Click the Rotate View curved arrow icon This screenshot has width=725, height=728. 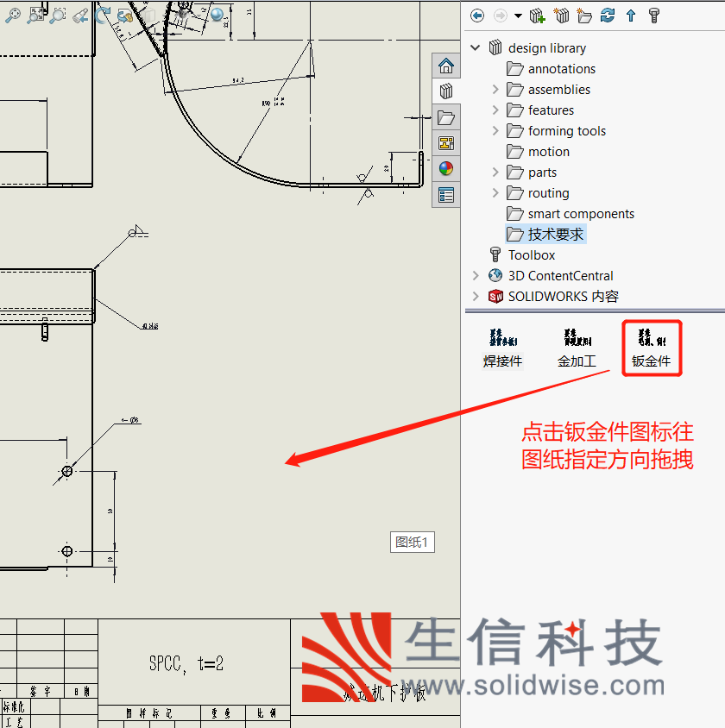point(102,16)
